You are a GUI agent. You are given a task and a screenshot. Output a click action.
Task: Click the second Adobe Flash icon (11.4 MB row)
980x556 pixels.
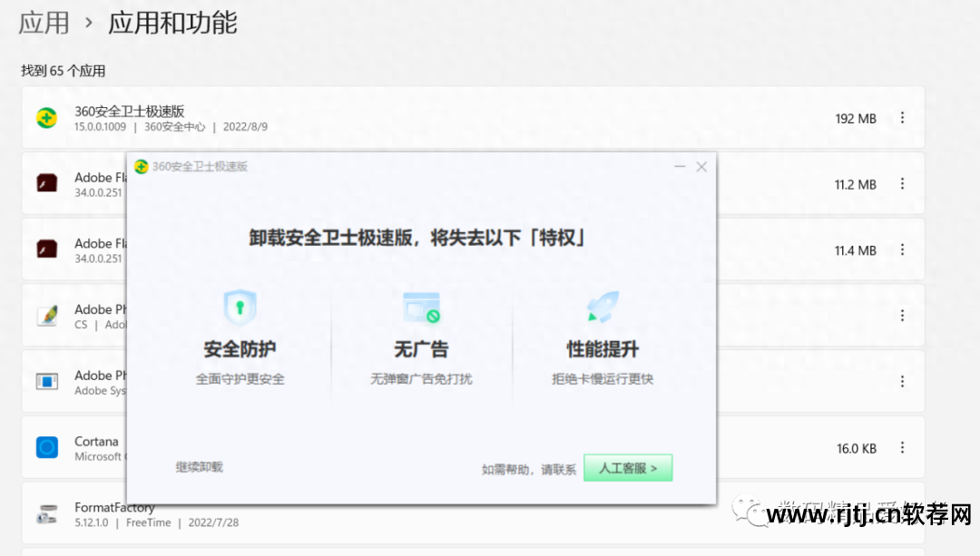pyautogui.click(x=47, y=249)
